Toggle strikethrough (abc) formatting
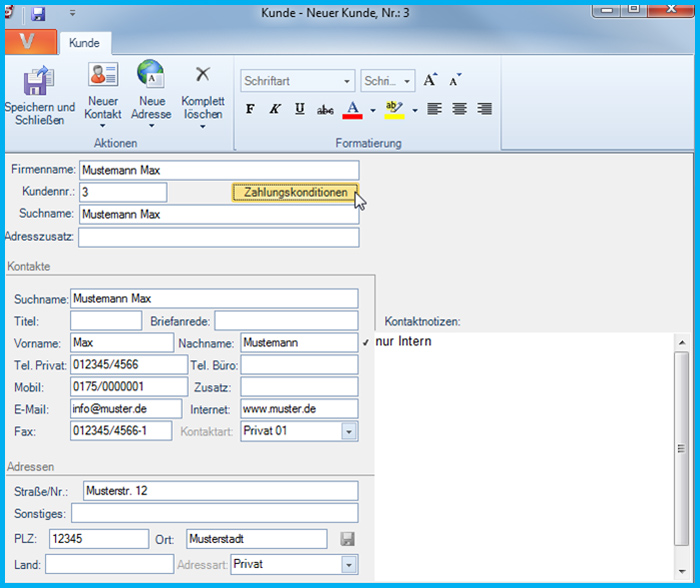Image resolution: width=700 pixels, height=588 pixels. point(325,109)
